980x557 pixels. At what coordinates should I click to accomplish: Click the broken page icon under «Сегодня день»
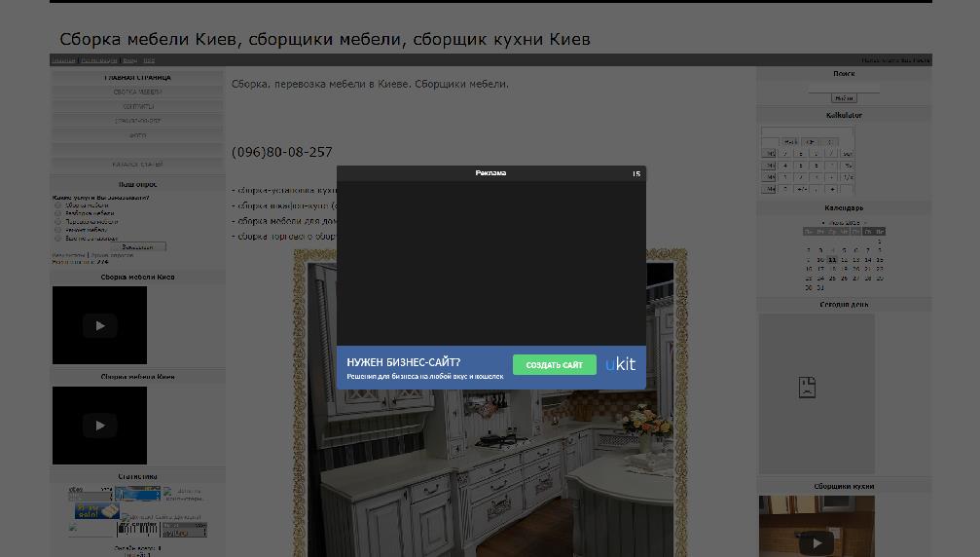click(x=807, y=387)
